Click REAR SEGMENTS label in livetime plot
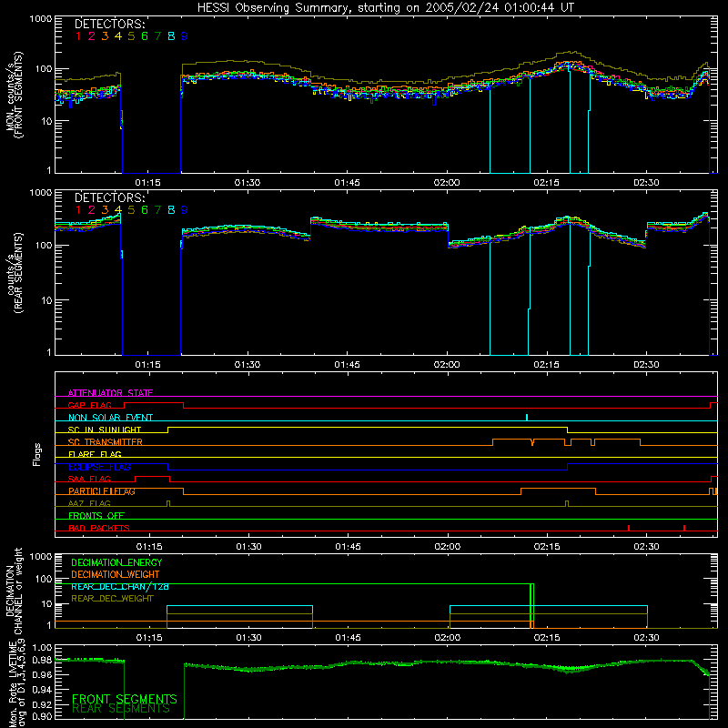728x728 pixels. pos(121,709)
